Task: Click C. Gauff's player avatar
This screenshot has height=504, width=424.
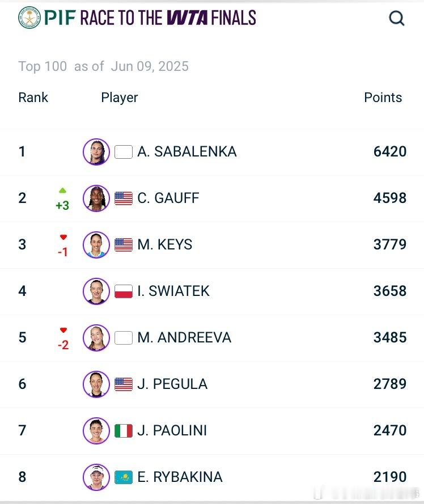Action: [x=96, y=198]
